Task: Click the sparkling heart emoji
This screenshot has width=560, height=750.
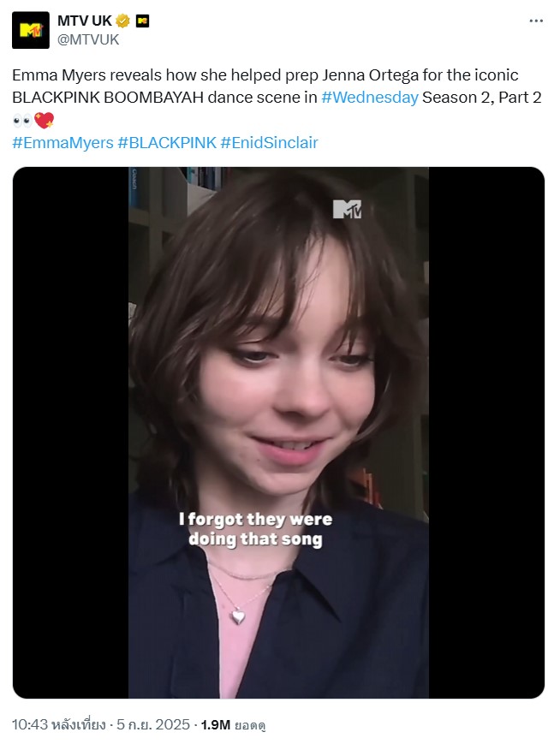Action: [x=44, y=120]
